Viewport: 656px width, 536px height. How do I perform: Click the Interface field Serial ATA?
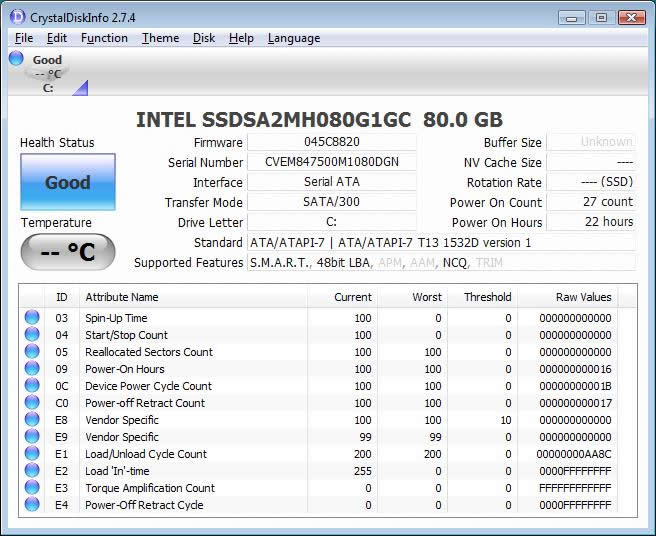(x=332, y=182)
